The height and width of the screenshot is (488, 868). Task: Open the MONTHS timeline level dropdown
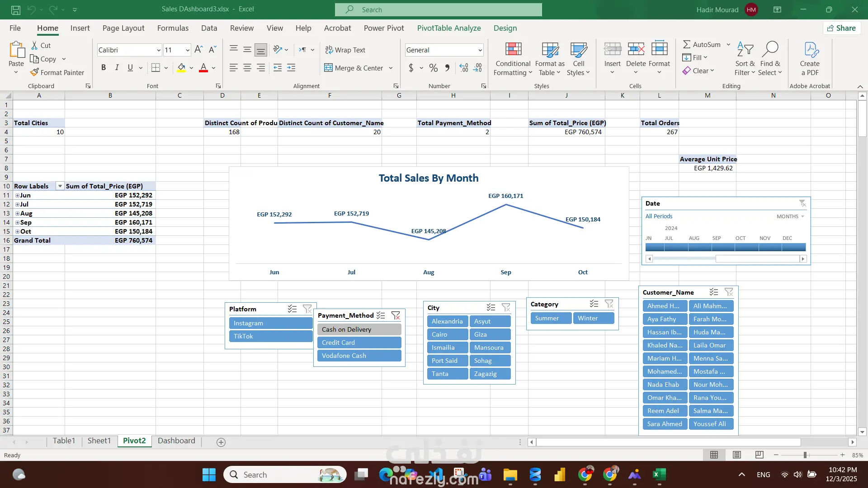pos(790,216)
